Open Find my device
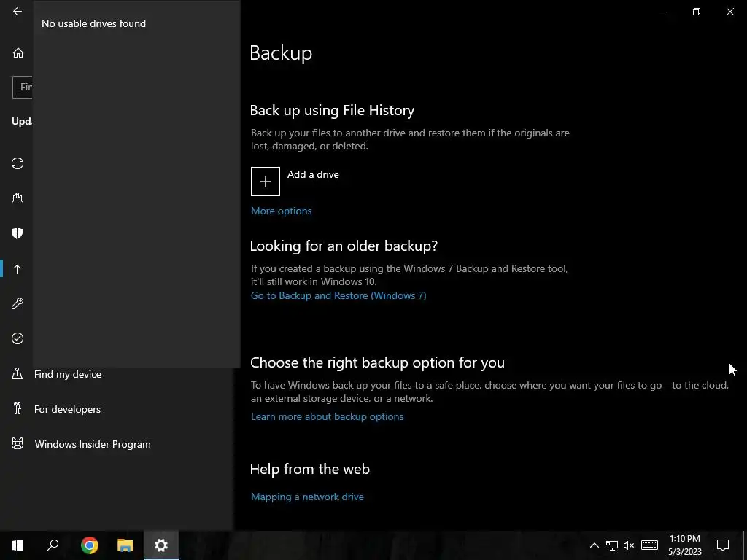747x560 pixels. tap(68, 374)
